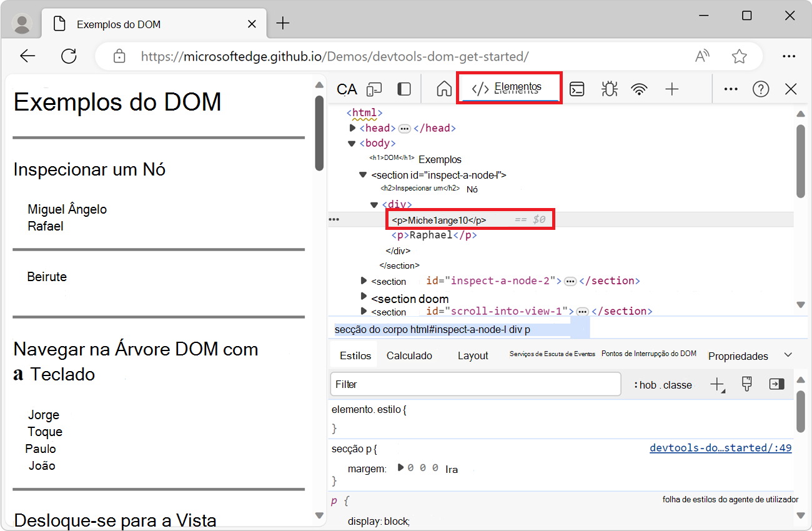This screenshot has width=812, height=531.
Task: Click ellipsis badge in inspect-a-node-2 section
Action: pos(570,281)
